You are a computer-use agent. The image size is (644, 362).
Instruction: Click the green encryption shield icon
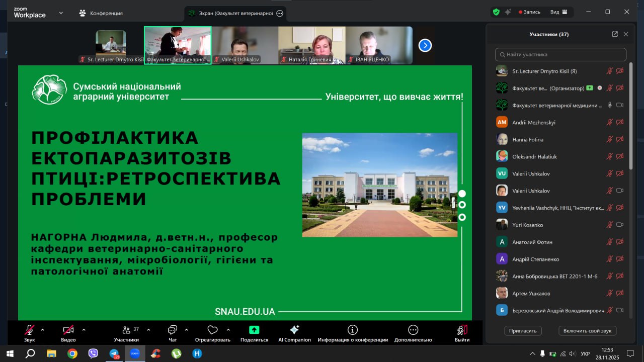pos(496,12)
